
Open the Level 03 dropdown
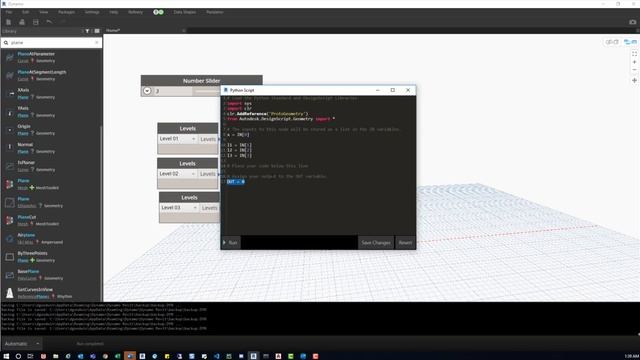tap(179, 208)
